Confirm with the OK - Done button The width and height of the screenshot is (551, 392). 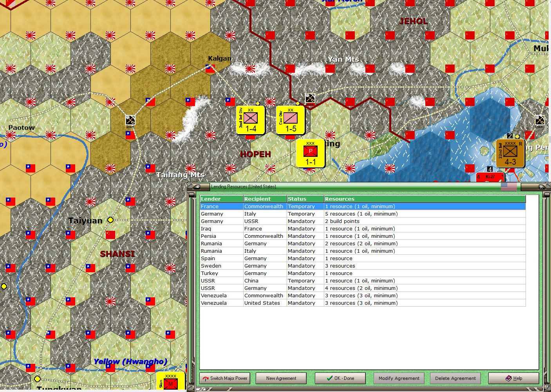[x=340, y=378]
